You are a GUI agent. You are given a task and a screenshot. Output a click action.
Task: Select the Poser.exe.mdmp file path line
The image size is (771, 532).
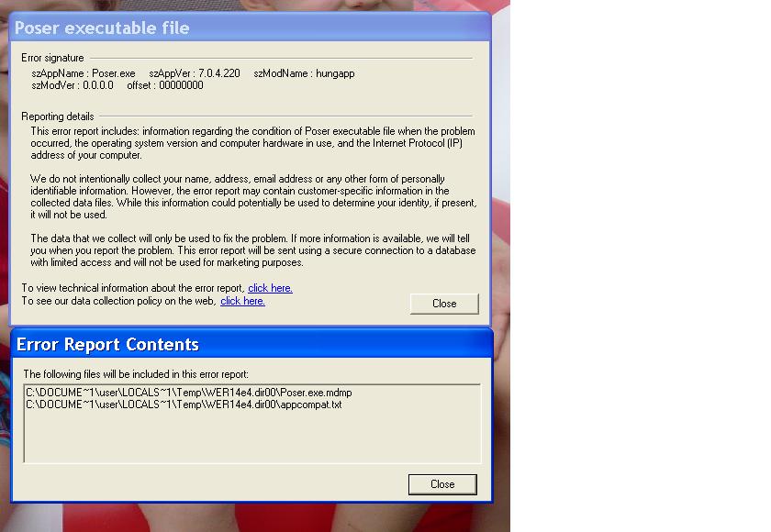pyautogui.click(x=189, y=393)
